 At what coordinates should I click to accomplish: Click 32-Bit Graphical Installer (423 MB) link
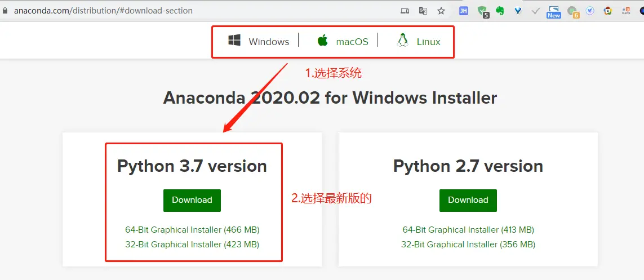pyautogui.click(x=192, y=245)
